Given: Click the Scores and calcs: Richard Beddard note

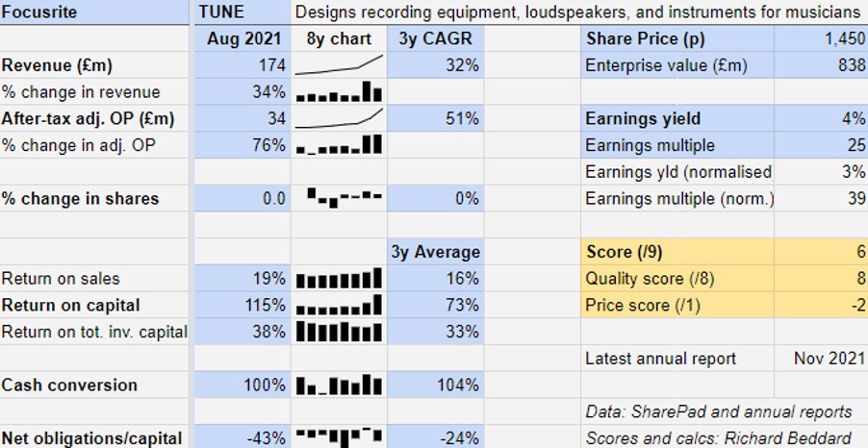Looking at the screenshot, I should point(718,438).
